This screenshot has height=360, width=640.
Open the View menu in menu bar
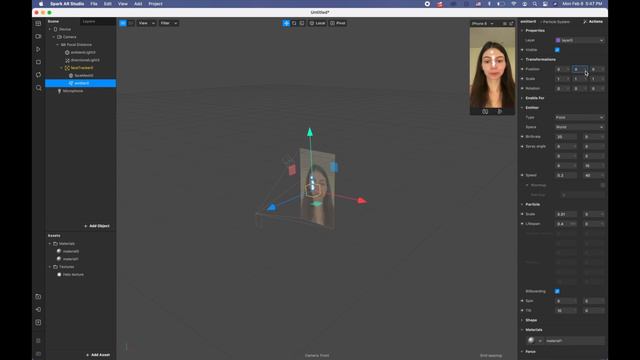tap(123, 4)
